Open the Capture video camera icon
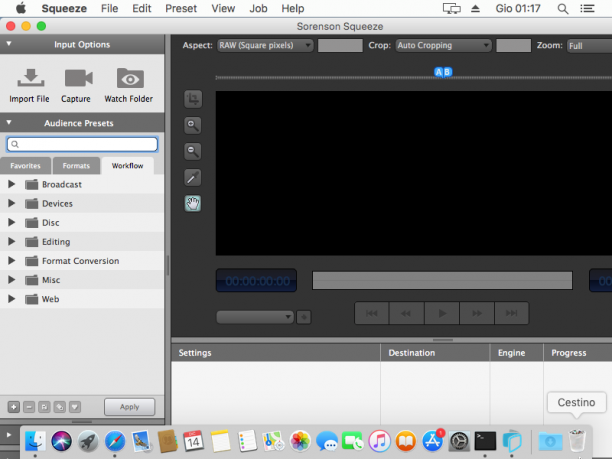The width and height of the screenshot is (612, 459). [78, 78]
